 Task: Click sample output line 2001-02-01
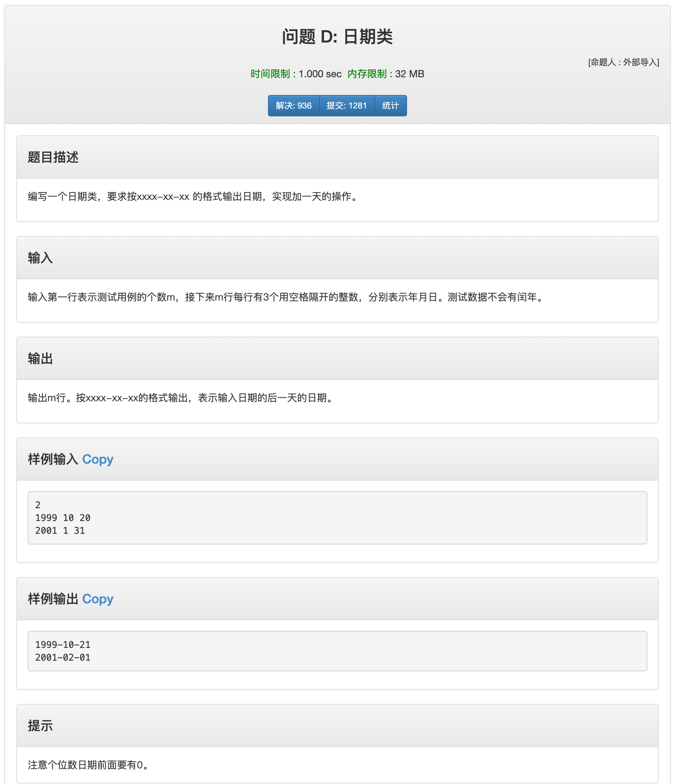click(x=63, y=657)
